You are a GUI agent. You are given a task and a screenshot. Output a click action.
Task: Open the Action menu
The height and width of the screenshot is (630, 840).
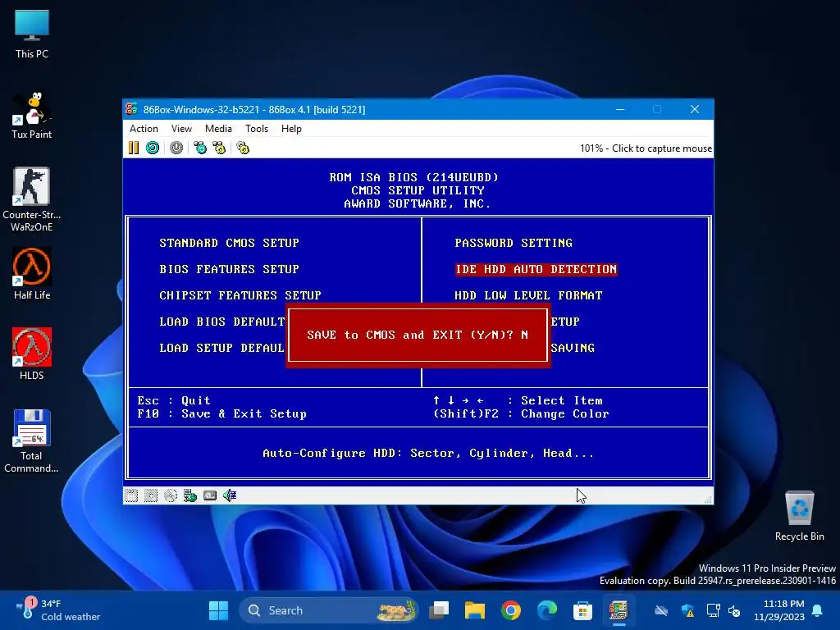(144, 129)
